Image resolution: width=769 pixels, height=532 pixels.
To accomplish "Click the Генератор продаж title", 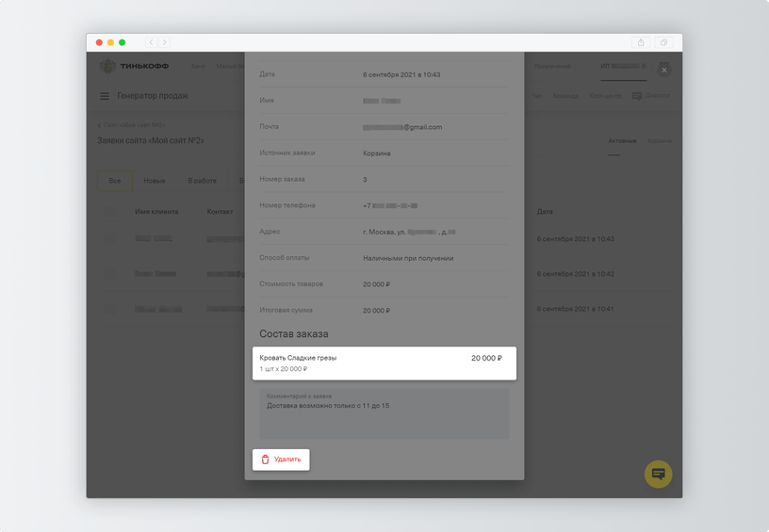I will click(153, 96).
